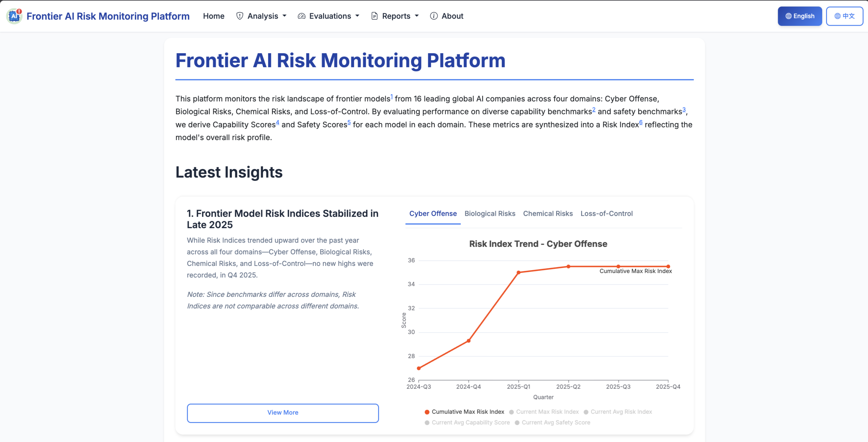Show Current Avg Capability Score series

coord(471,423)
